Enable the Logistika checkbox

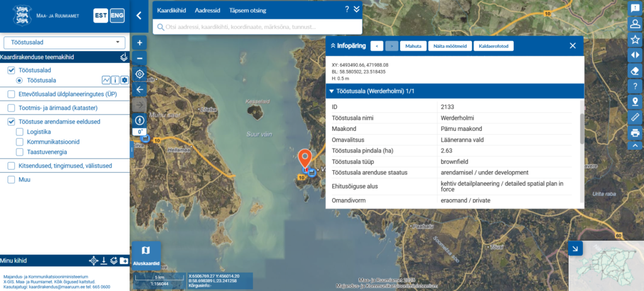point(20,132)
